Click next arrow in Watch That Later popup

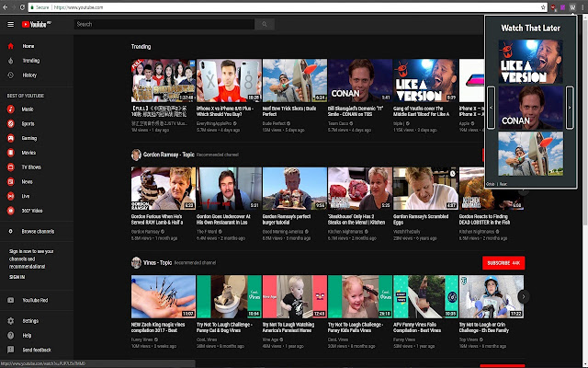click(570, 108)
